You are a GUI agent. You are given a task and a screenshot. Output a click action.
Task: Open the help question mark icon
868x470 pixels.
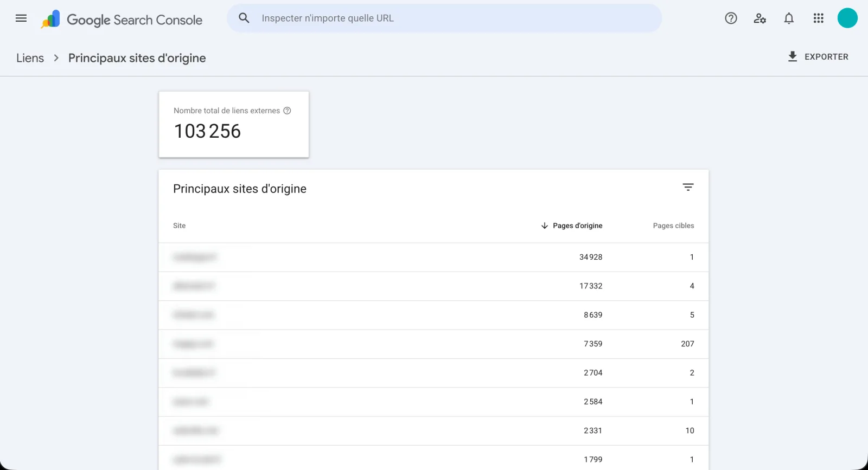click(731, 18)
